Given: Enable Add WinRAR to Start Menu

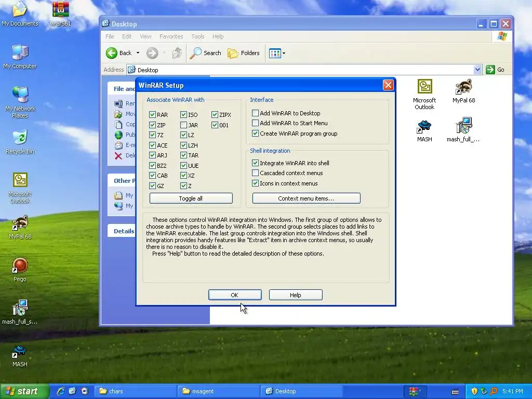Looking at the screenshot, I should pyautogui.click(x=255, y=123).
